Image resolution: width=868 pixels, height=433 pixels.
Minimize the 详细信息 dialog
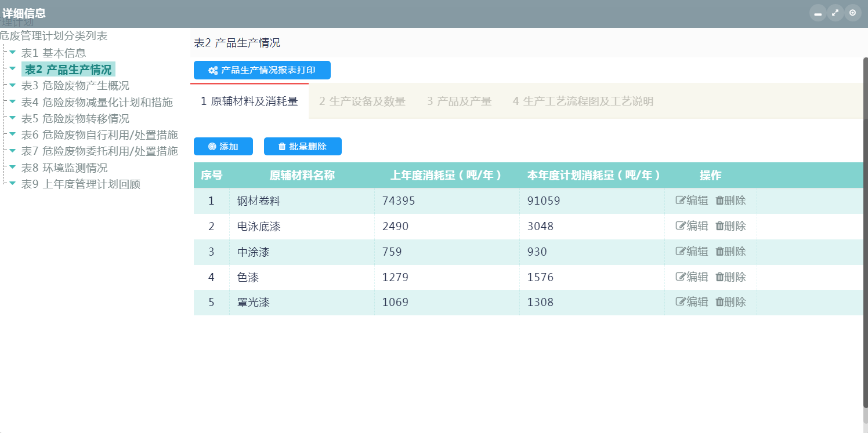coord(818,13)
